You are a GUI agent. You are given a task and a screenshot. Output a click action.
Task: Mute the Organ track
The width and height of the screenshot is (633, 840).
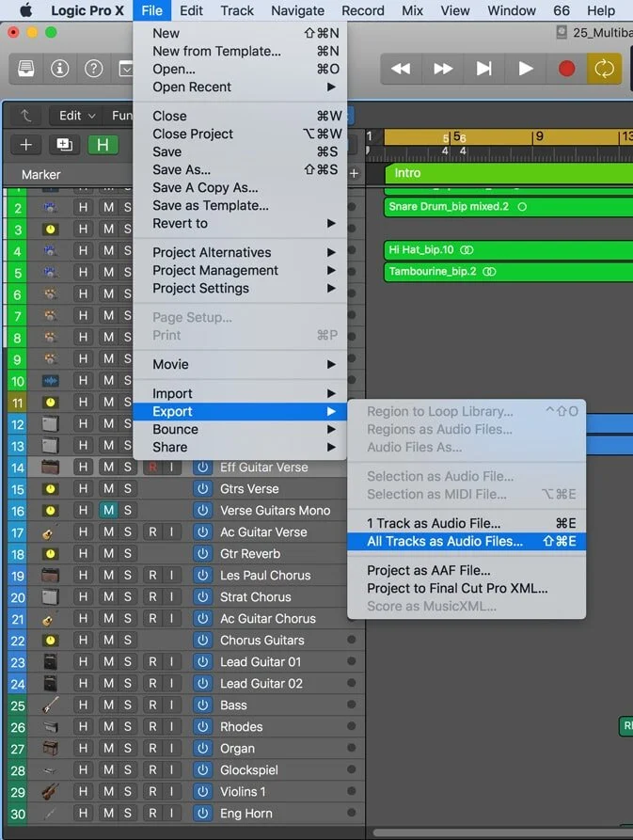point(109,749)
